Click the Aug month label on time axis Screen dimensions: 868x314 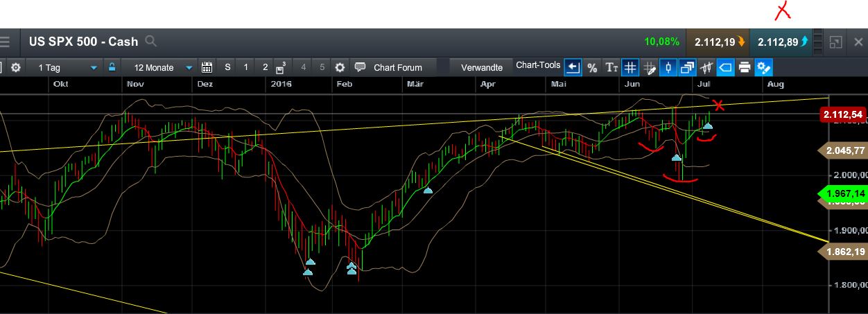click(776, 84)
